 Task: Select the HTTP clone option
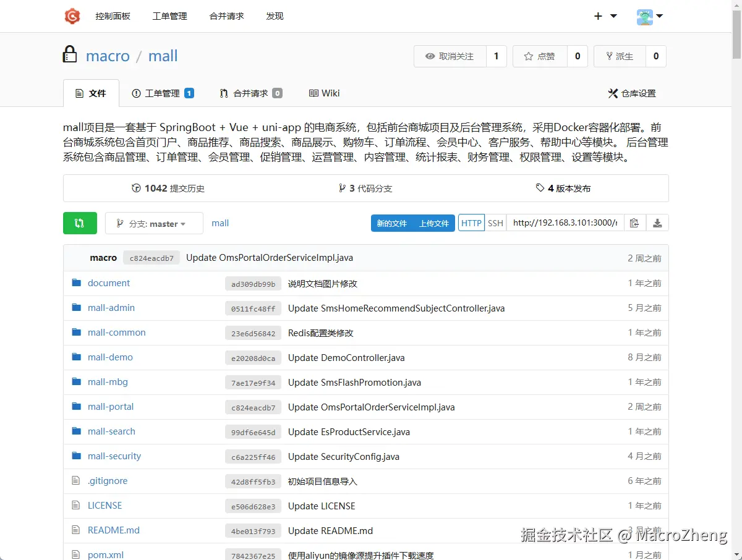(471, 223)
